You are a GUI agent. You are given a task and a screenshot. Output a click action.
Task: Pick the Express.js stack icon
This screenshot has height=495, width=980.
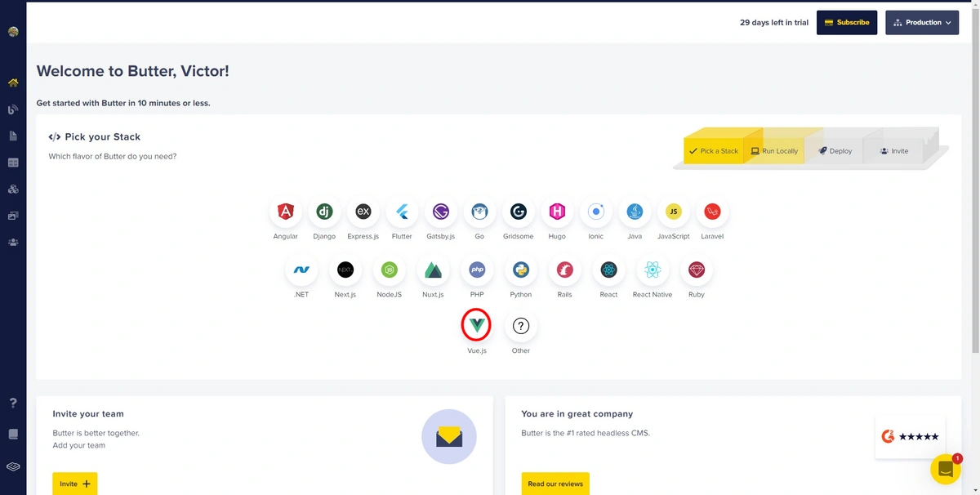(x=363, y=212)
